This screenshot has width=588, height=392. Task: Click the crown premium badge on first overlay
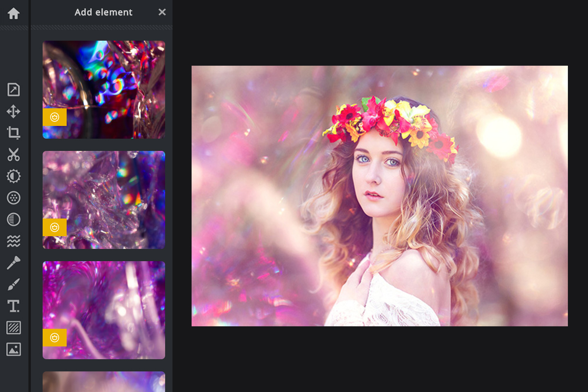point(55,117)
